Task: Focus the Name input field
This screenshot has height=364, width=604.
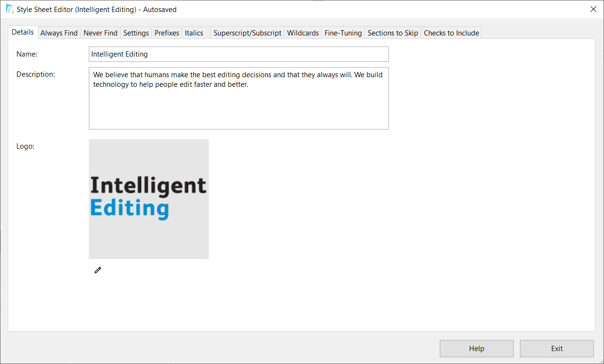Action: click(239, 54)
